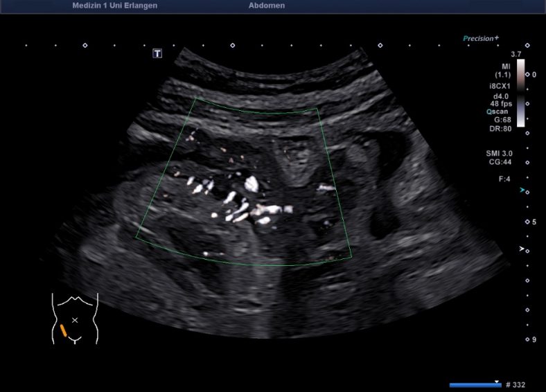
Task: Select the Abdomen preset label
Action: pos(266,6)
